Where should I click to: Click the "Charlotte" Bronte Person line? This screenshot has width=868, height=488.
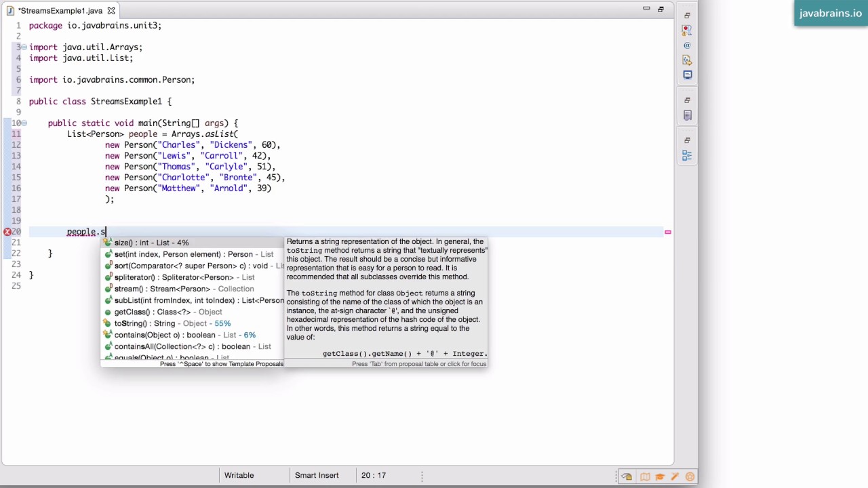(195, 178)
